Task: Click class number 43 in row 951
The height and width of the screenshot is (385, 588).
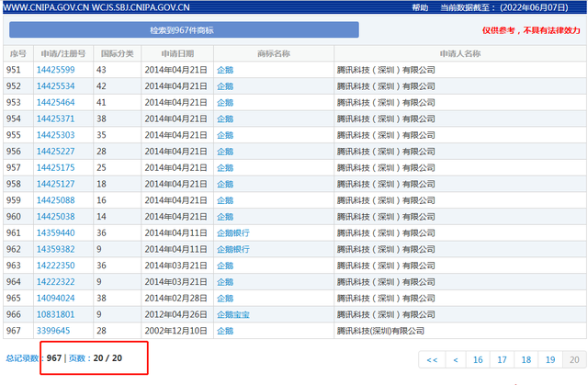Action: tap(101, 70)
